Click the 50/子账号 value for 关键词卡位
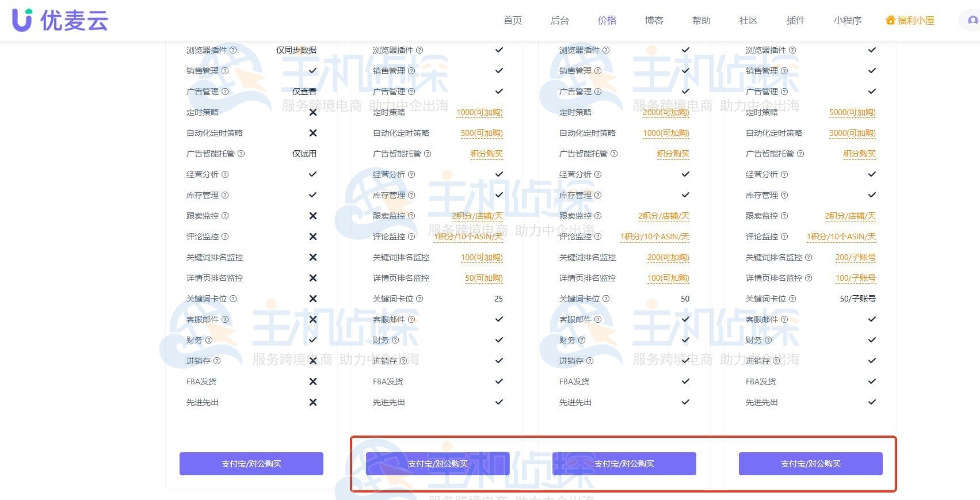Image resolution: width=980 pixels, height=500 pixels. click(x=858, y=299)
